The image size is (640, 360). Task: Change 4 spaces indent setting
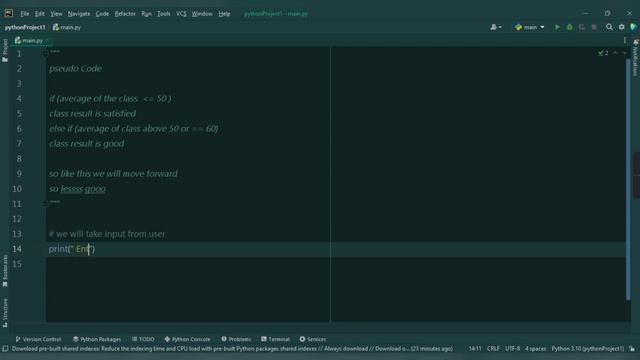tap(536, 349)
